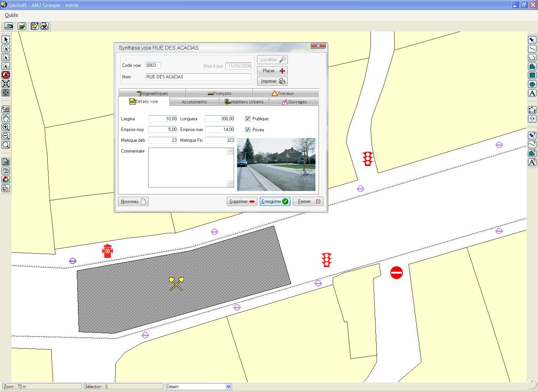The width and height of the screenshot is (538, 392).
Task: Select the zoom in magnifier
Action: tap(6, 127)
